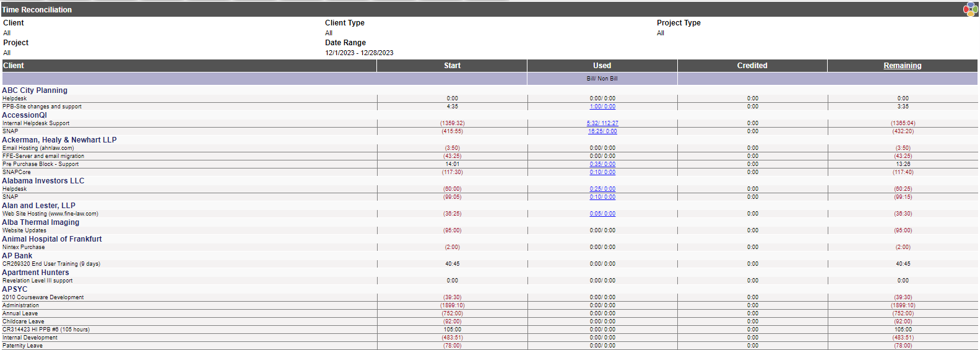Click the Start column header
This screenshot has width=980, height=350.
pos(452,66)
